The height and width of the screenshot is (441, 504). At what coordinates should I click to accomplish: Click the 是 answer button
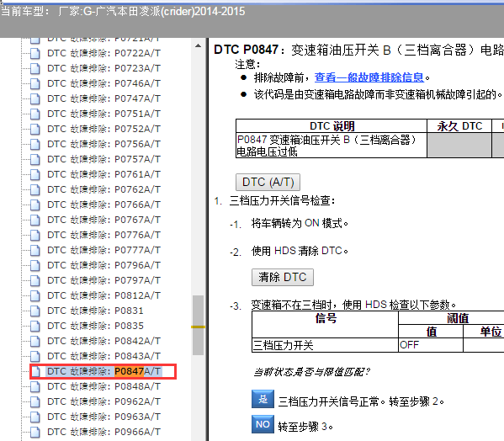pyautogui.click(x=263, y=399)
